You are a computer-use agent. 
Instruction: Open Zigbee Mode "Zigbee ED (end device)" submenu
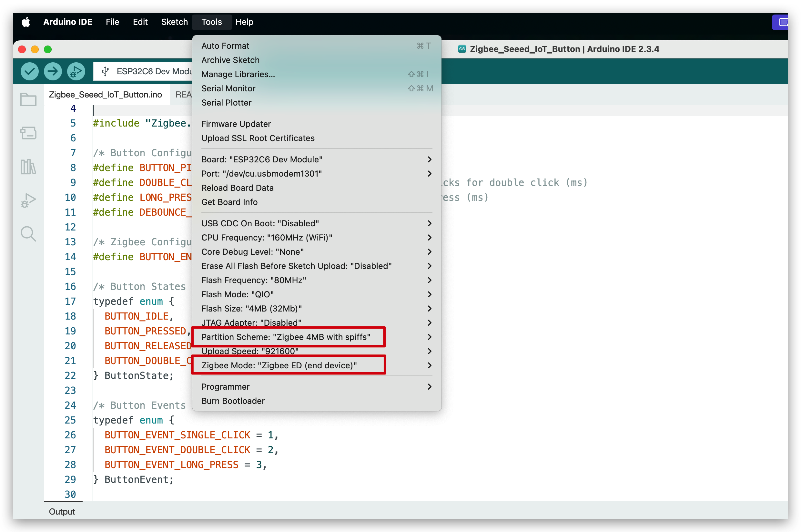tap(316, 365)
